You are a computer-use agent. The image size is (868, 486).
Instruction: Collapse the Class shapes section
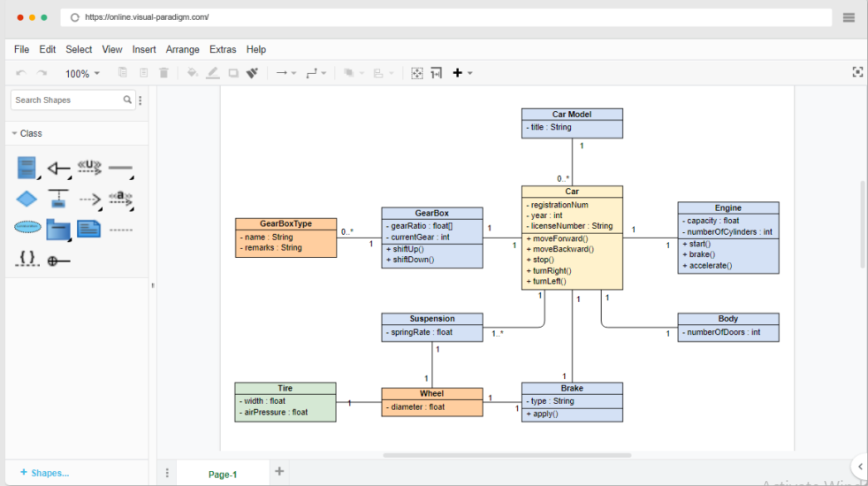click(x=14, y=133)
